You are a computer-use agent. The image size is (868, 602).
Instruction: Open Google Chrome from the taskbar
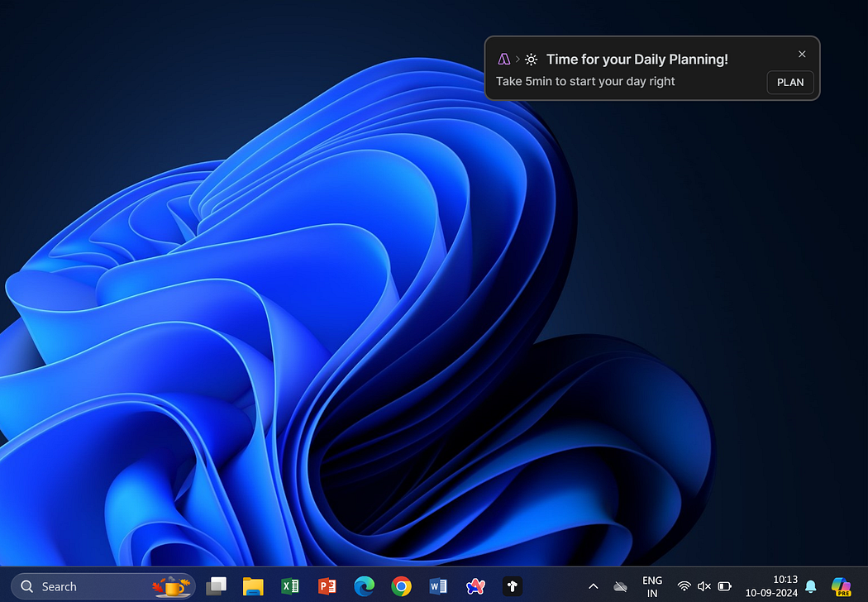(x=401, y=586)
